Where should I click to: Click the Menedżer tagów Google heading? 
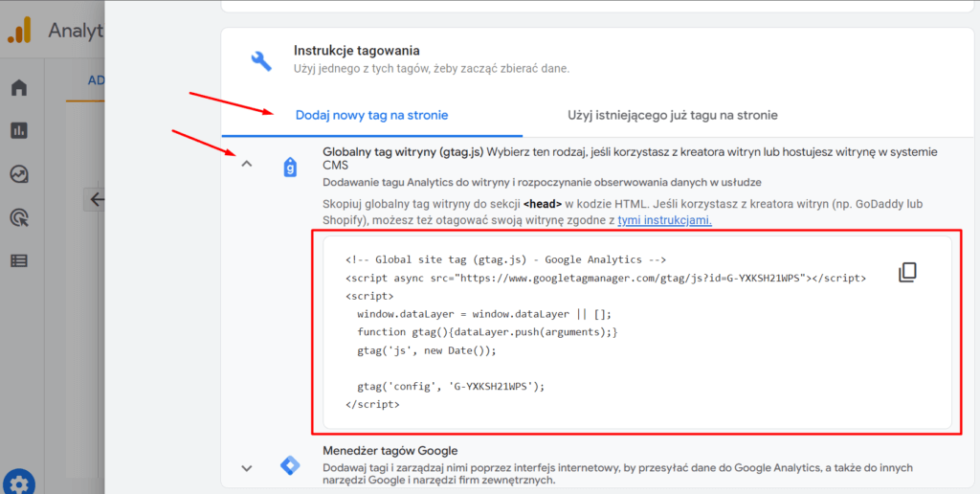390,450
